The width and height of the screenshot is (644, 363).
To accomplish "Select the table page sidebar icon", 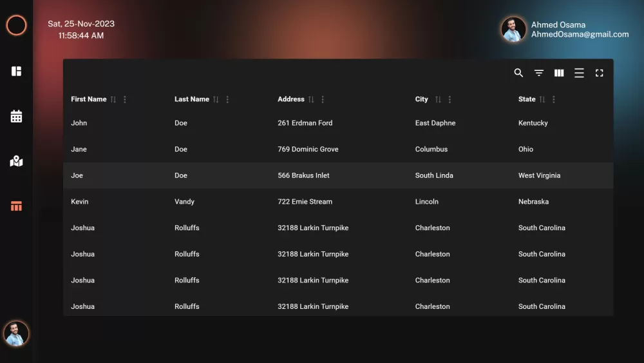I will point(17,206).
